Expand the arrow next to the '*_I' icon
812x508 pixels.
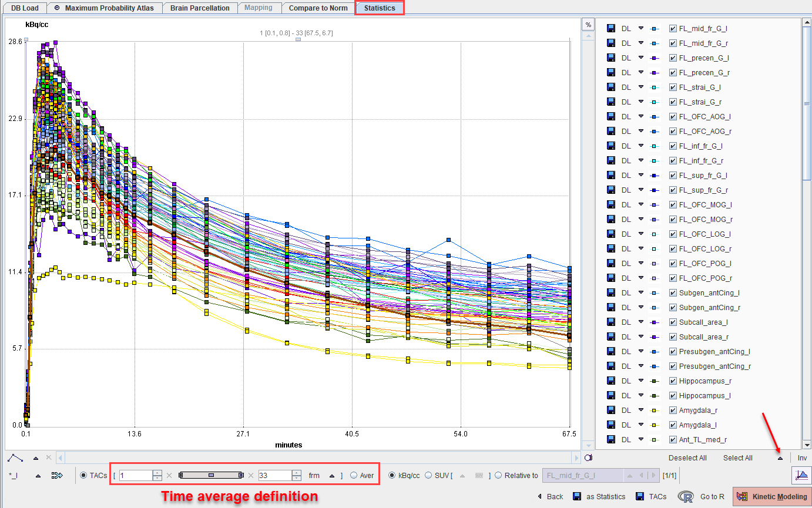(x=38, y=476)
